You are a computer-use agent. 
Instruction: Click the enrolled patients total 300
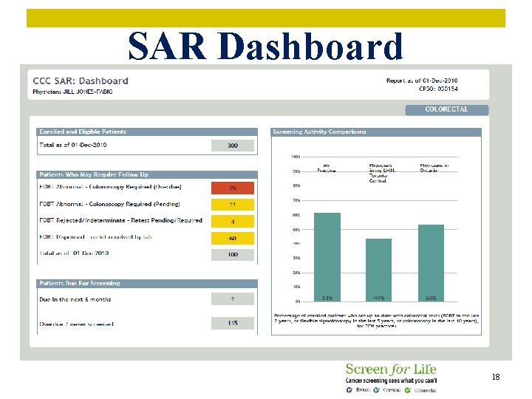point(233,146)
